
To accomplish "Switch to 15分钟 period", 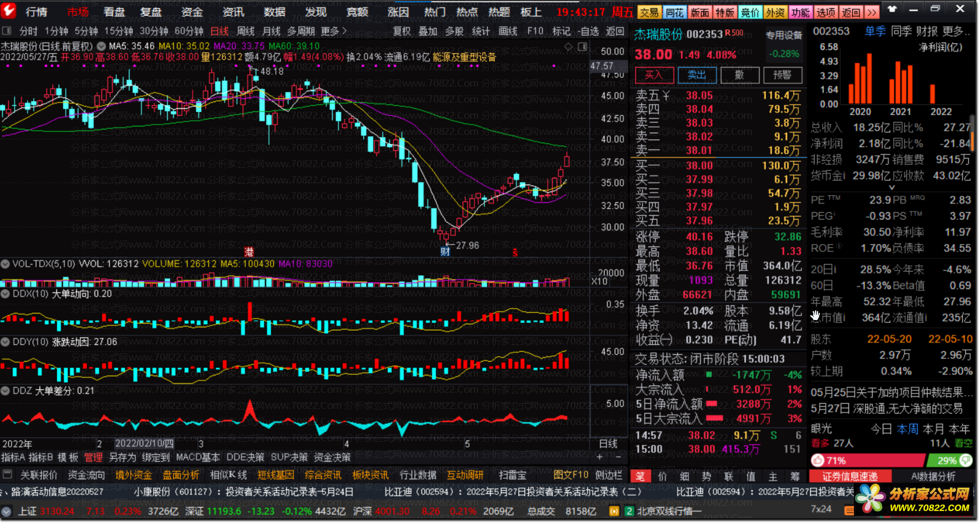I will click(x=118, y=31).
